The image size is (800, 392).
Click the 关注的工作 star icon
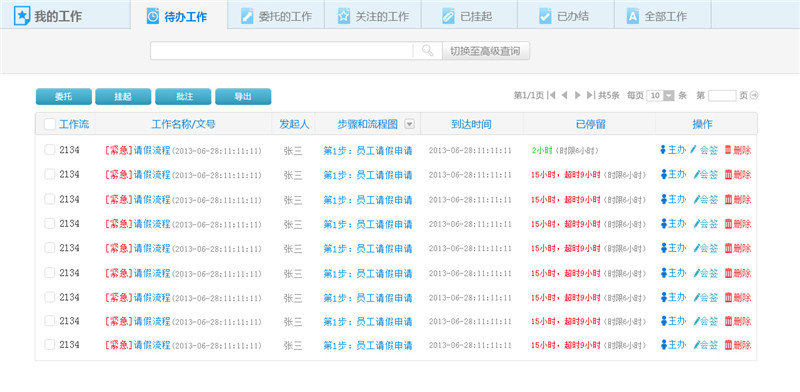[x=344, y=16]
